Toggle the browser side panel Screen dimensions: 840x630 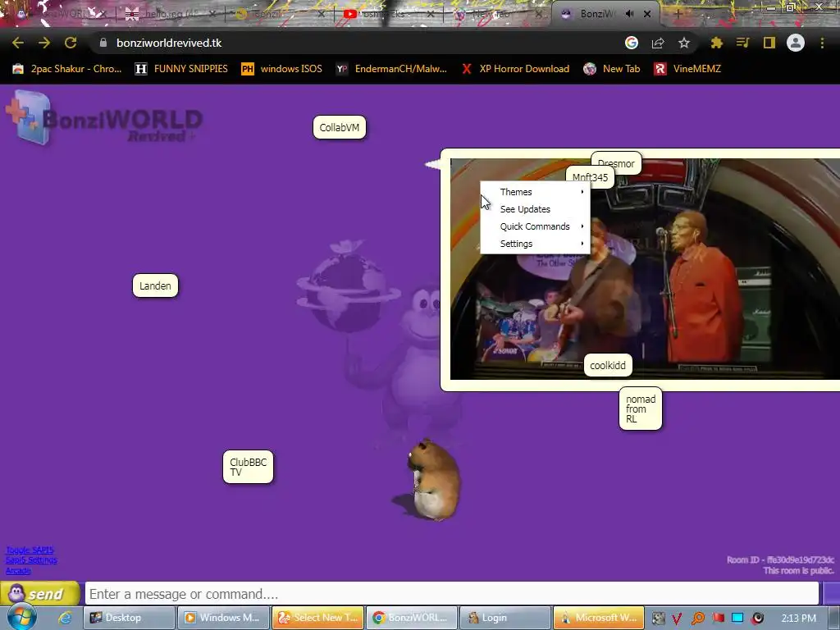coord(769,43)
